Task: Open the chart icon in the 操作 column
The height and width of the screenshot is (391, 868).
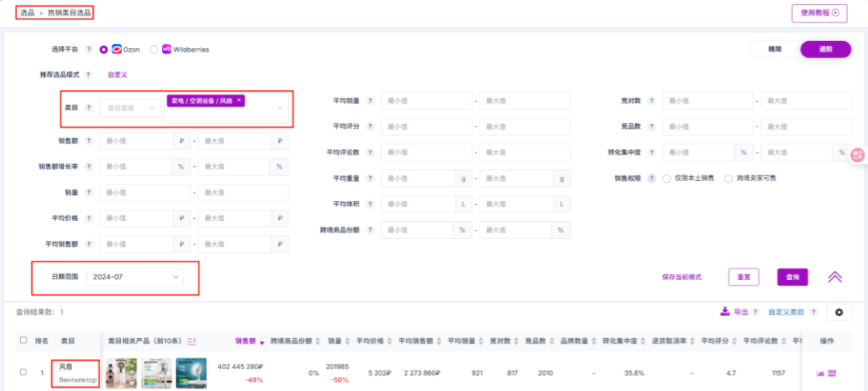Action: pyautogui.click(x=821, y=373)
